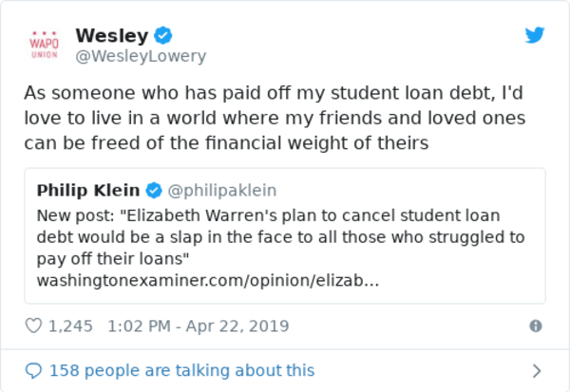Click the 1:02 PM - Apr 22, 2019 timestamp

(x=199, y=326)
